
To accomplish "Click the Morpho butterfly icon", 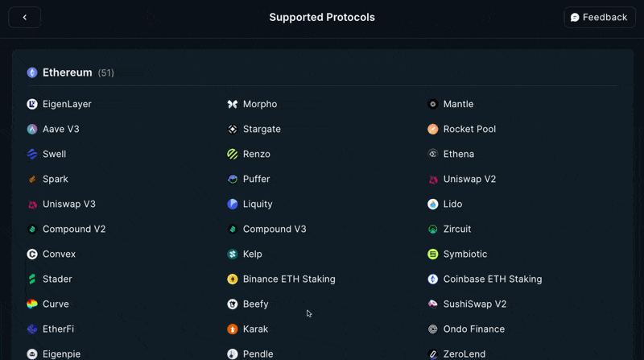I will coord(233,104).
